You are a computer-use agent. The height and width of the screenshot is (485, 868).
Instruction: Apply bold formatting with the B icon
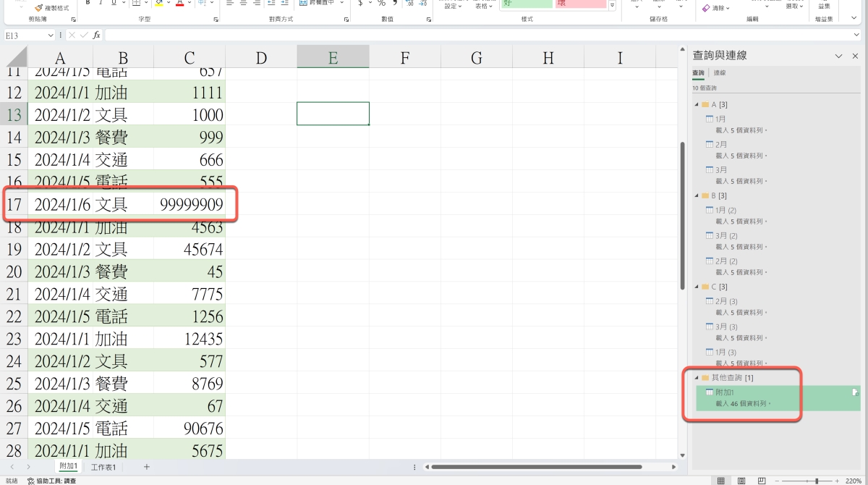tap(88, 4)
